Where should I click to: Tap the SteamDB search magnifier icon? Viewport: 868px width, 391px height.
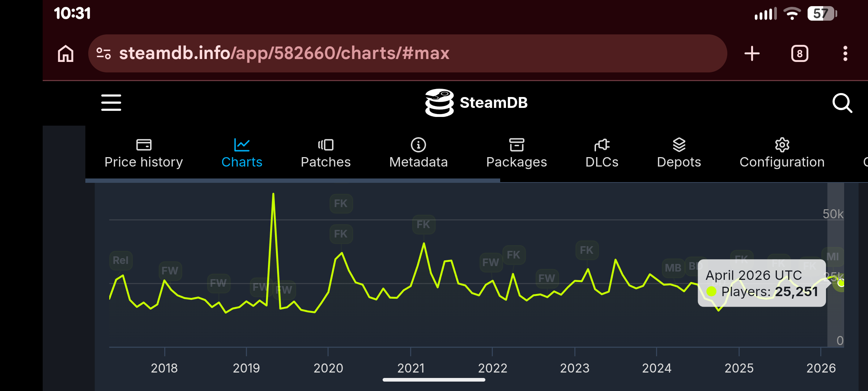[842, 103]
